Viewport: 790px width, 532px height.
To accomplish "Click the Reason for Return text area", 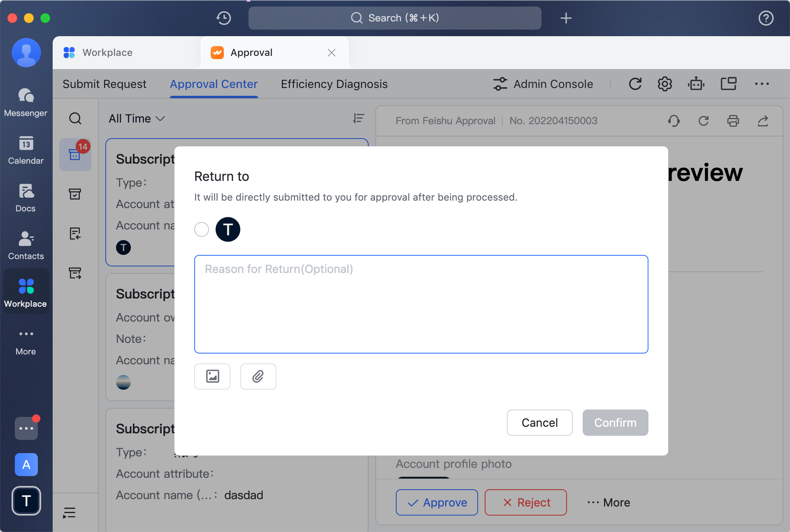I will tap(421, 304).
